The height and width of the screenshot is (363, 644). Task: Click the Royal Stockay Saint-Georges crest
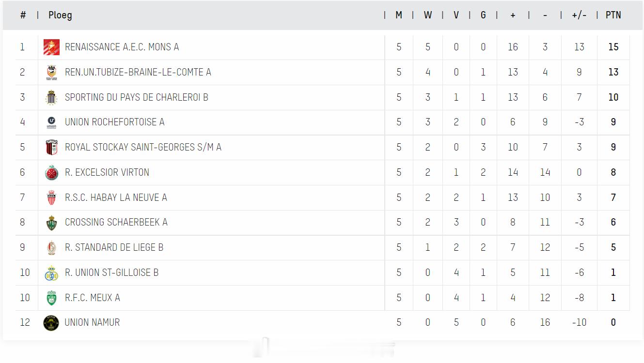click(51, 148)
